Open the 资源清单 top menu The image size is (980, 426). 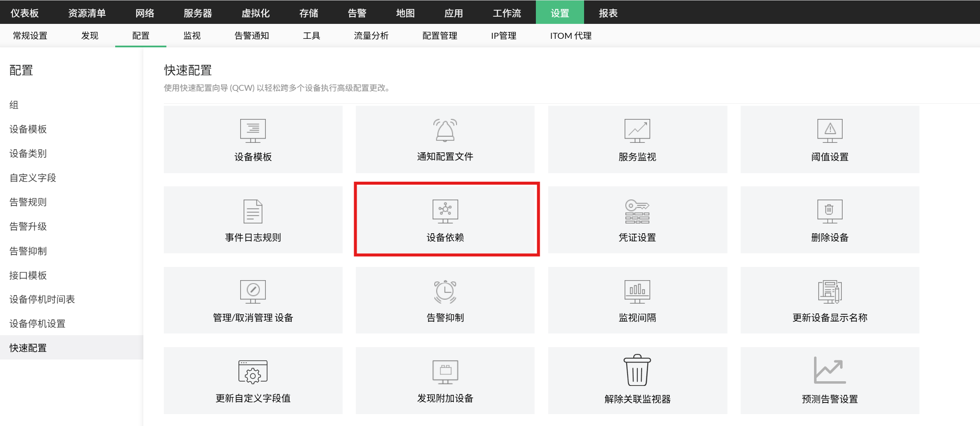pyautogui.click(x=87, y=13)
